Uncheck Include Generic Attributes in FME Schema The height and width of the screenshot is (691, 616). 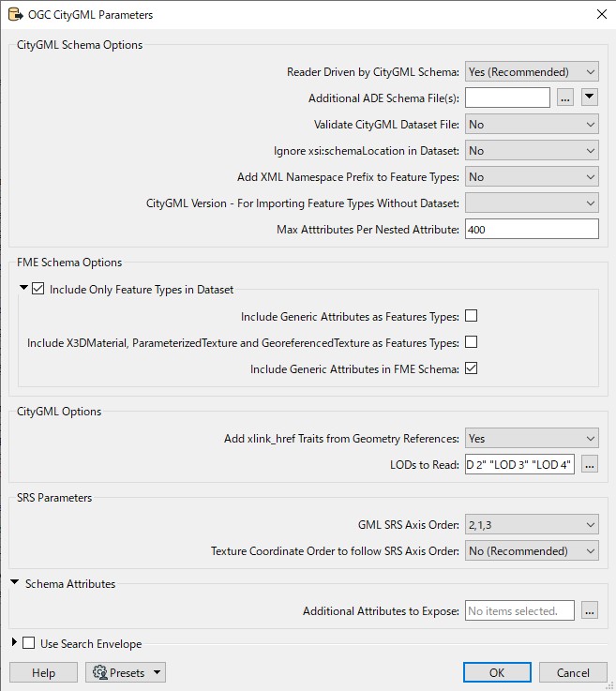click(471, 368)
